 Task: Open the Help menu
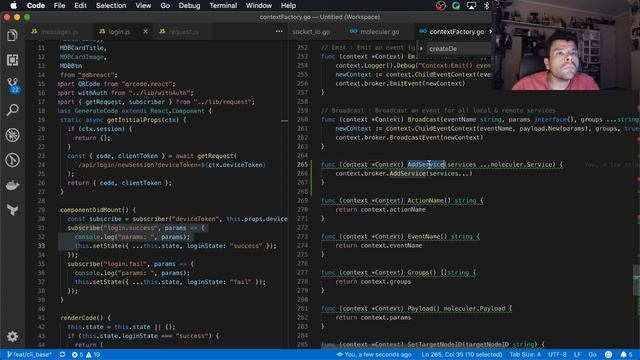[288, 6]
